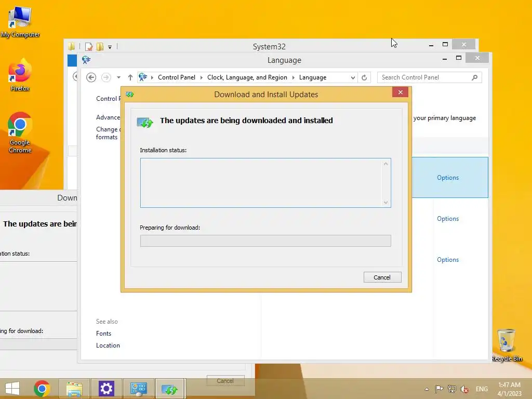The image size is (532, 399).
Task: Open the gear settings app in taskbar
Action: [106, 389]
